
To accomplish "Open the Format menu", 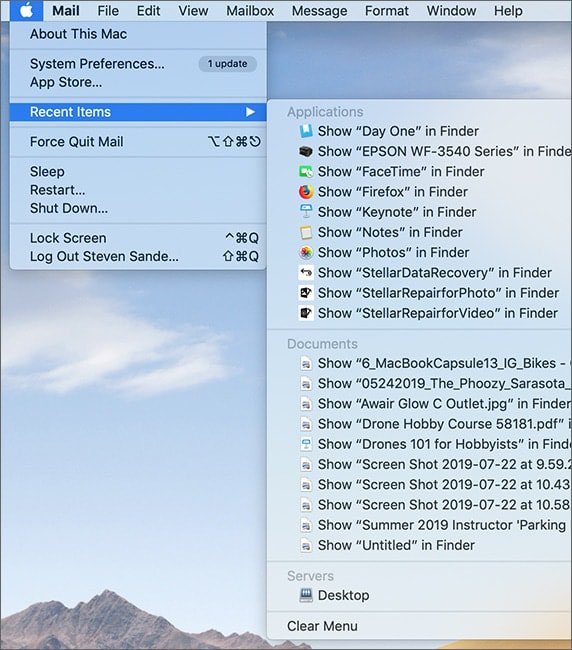I will 387,11.
